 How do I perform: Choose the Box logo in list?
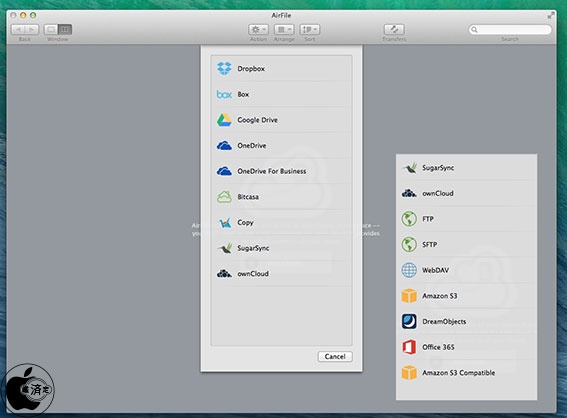pyautogui.click(x=224, y=94)
